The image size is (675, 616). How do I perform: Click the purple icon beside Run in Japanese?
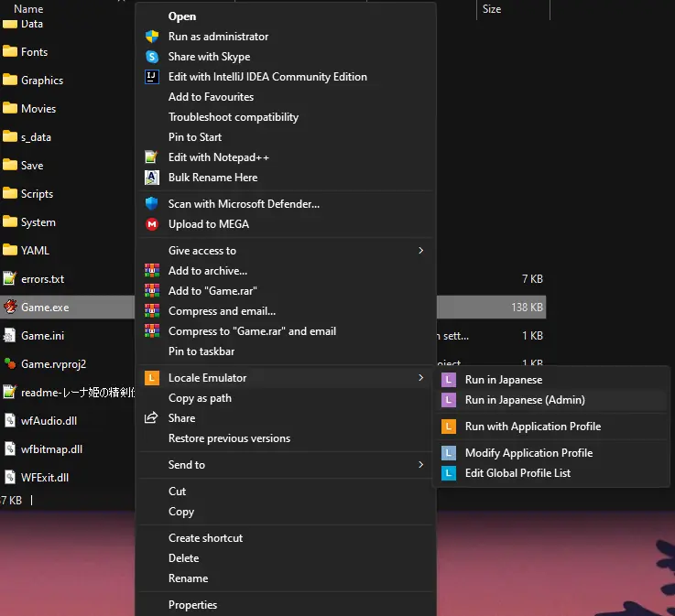tap(448, 380)
